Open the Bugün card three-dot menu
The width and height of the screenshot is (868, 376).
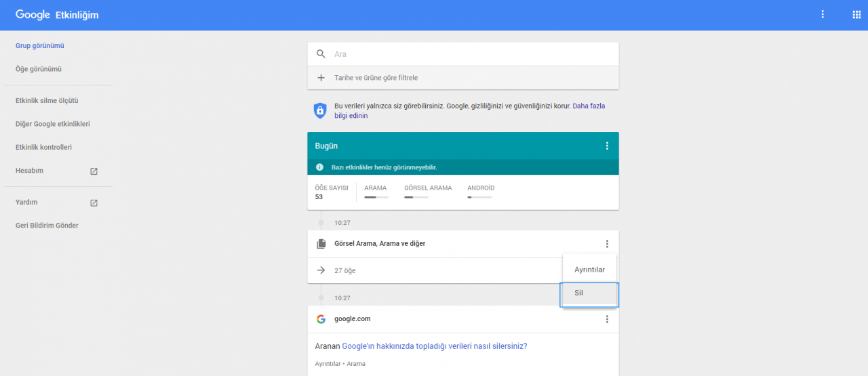(x=607, y=146)
